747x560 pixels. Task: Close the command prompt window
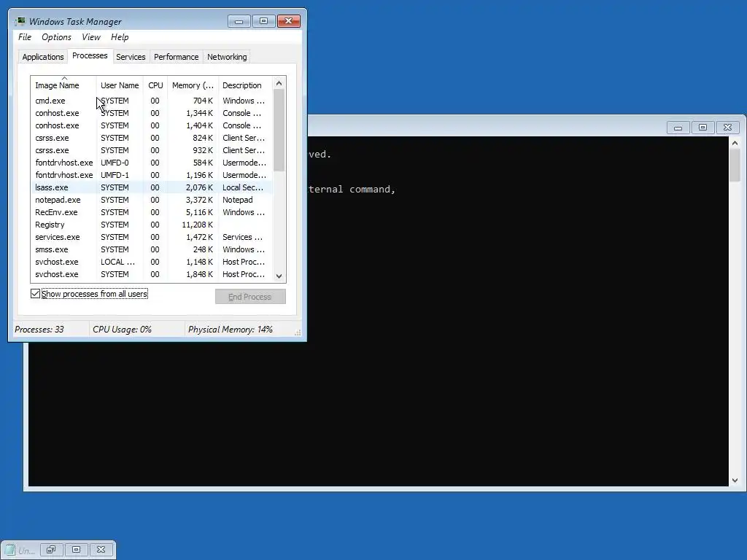click(727, 127)
